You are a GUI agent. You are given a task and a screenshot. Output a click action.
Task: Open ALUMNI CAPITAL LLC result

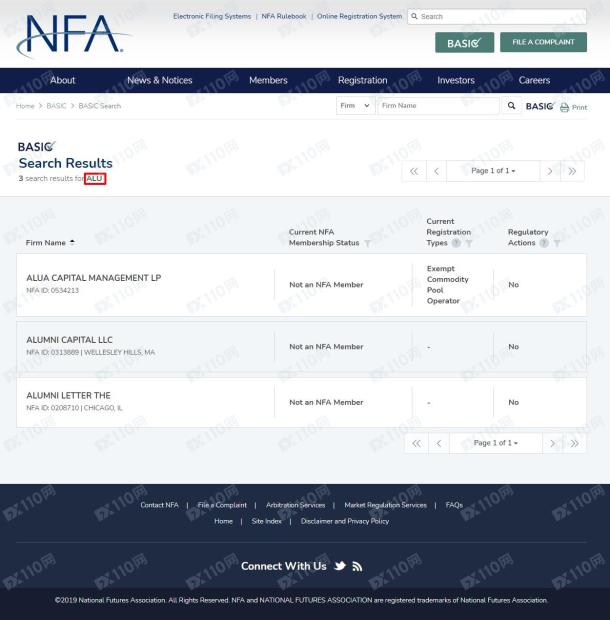point(69,340)
